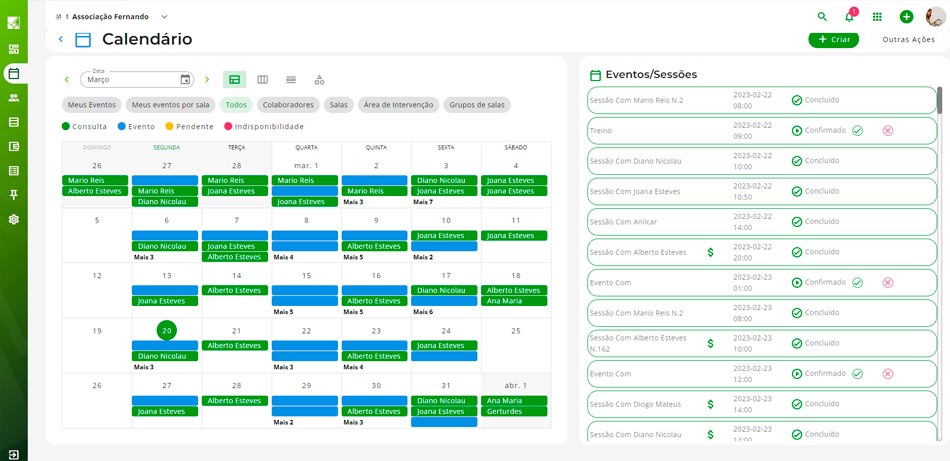
Task: Switch to week columns view icon
Action: tap(262, 79)
